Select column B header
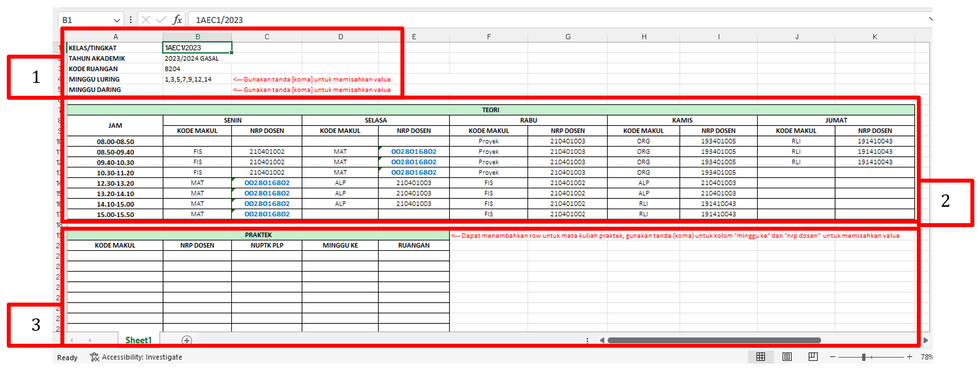The height and width of the screenshot is (377, 980). pyautogui.click(x=197, y=37)
